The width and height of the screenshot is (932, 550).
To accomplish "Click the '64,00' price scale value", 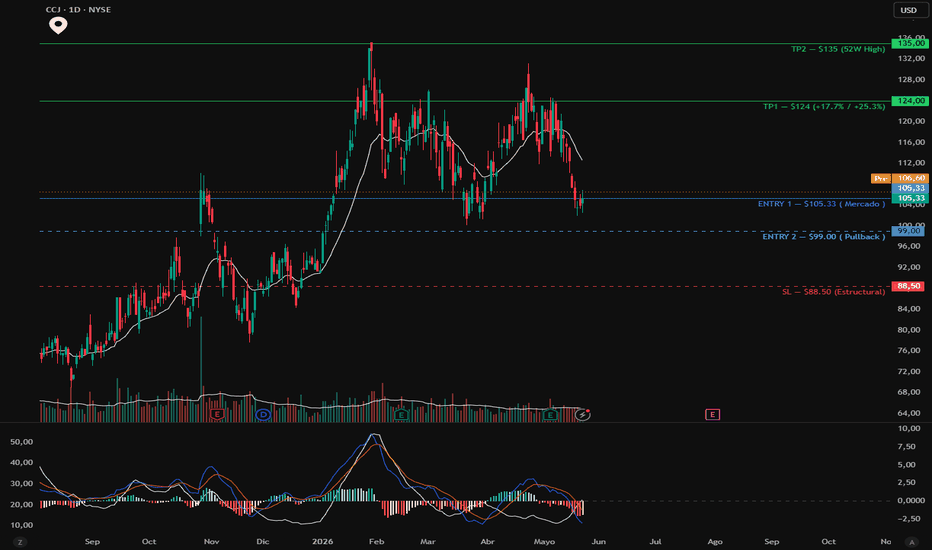I will (x=909, y=413).
